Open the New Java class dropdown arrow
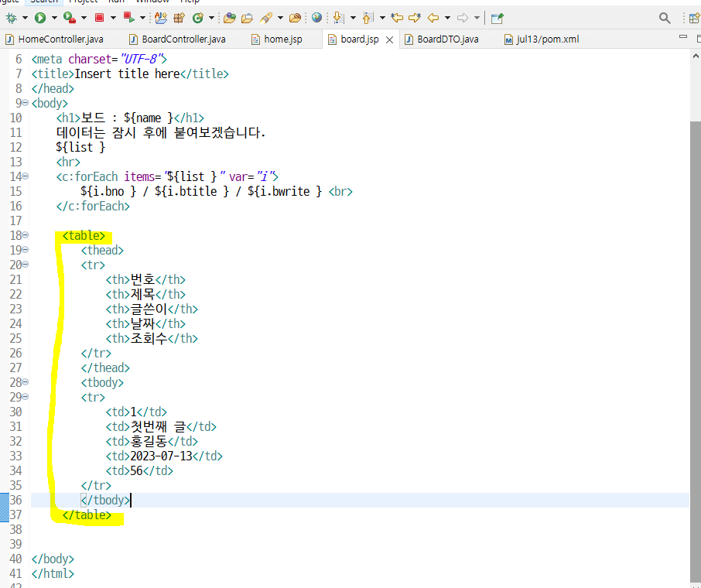Screen dimensions: 701x588 click(x=211, y=18)
